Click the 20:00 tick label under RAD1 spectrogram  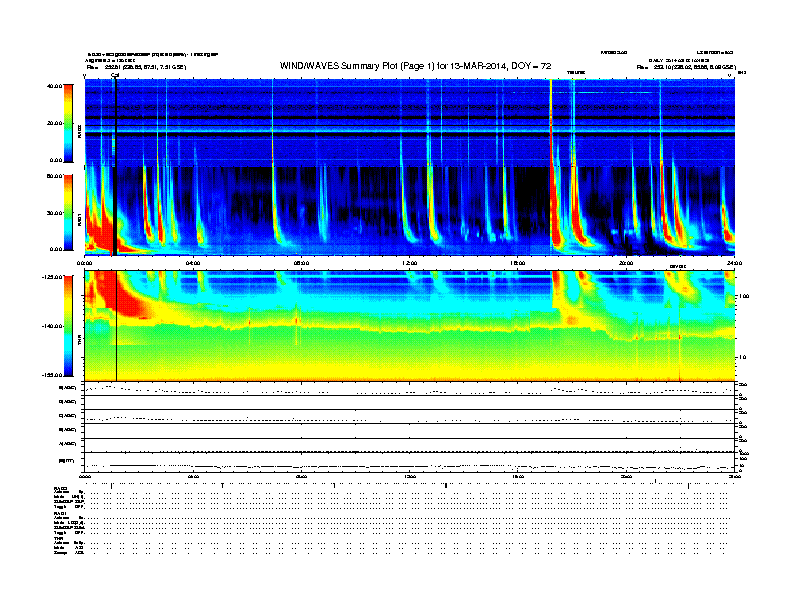click(626, 264)
